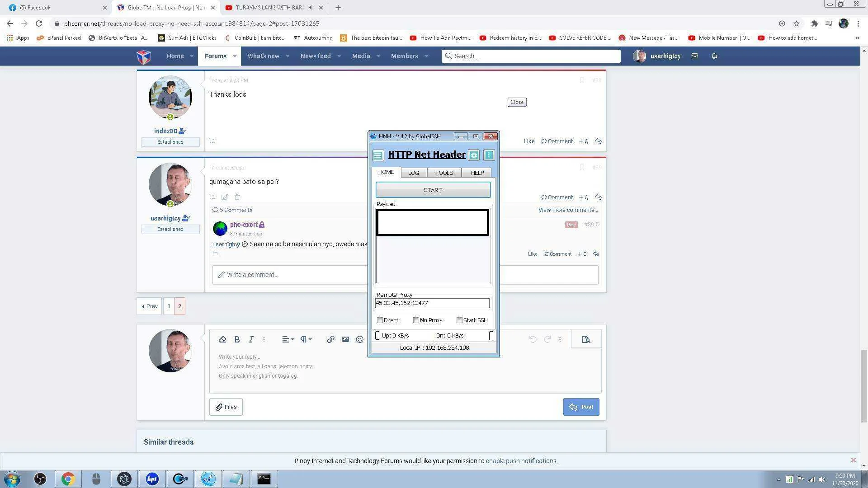Click the reply arrow on index00 post
This screenshot has width=868, height=488.
point(599,141)
